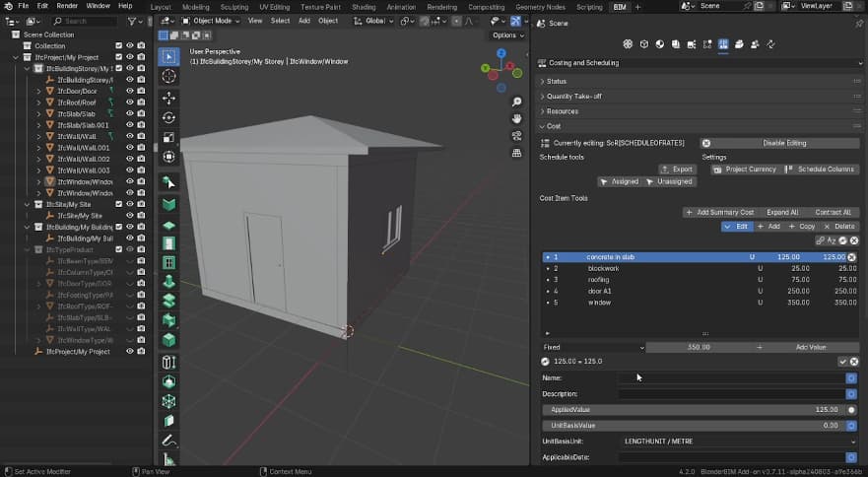Click the Disable Editing button
This screenshot has height=477, width=868.
tap(783, 143)
